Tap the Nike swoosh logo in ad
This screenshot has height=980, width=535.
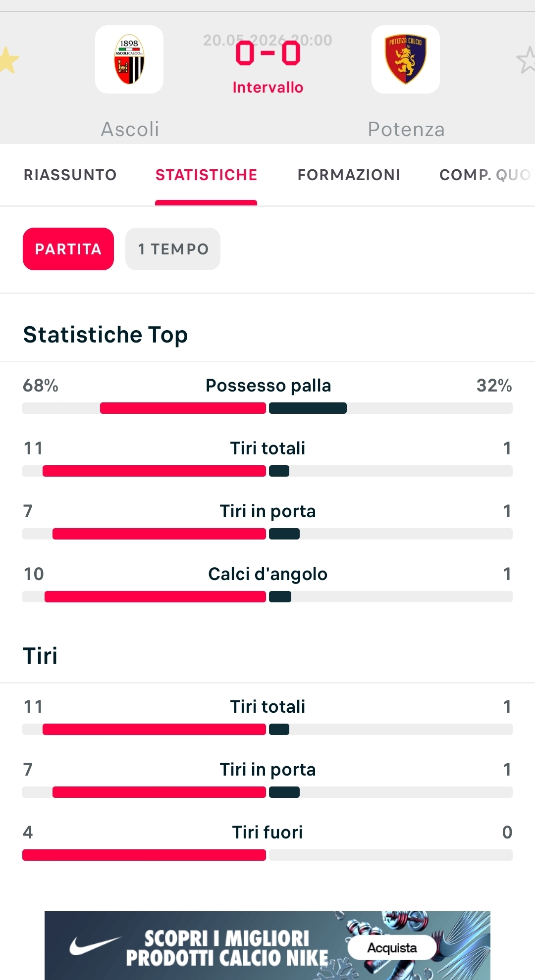coord(95,946)
